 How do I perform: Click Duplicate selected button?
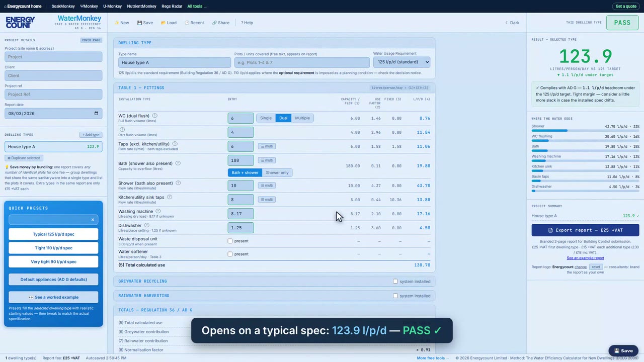tap(24, 158)
